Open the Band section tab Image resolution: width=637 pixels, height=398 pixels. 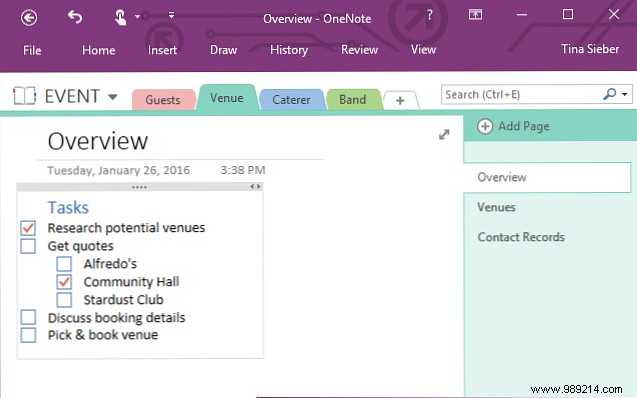[353, 100]
